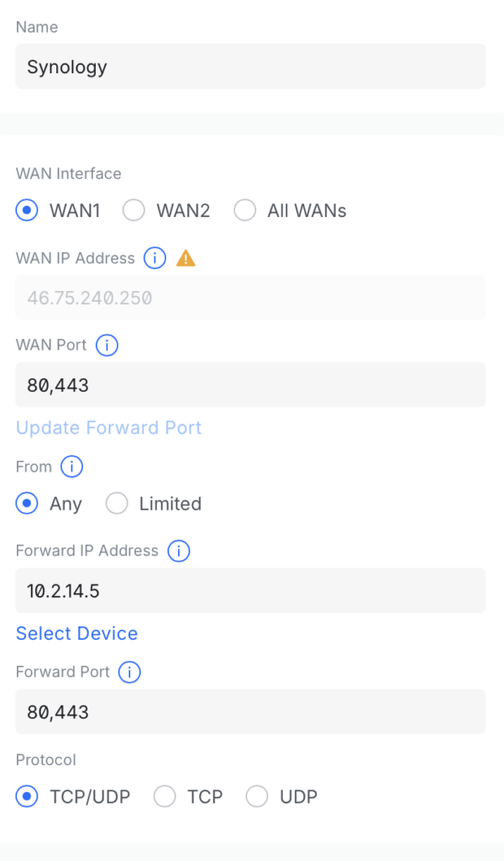504x861 pixels.
Task: Click the Update Forward Port link
Action: pos(109,428)
